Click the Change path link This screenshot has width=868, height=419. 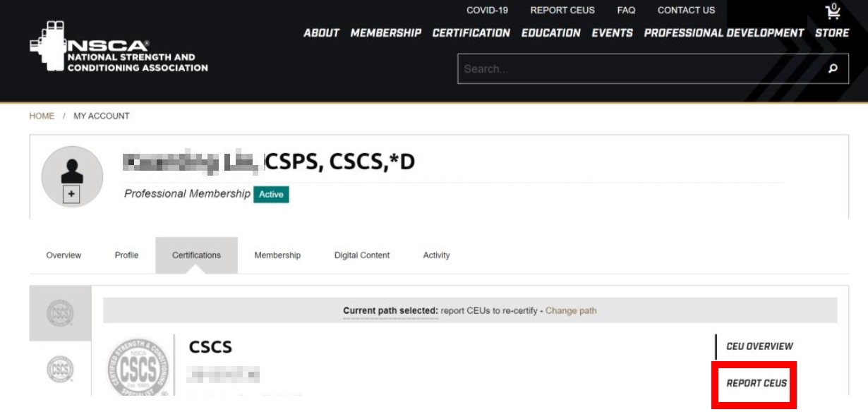(x=571, y=310)
